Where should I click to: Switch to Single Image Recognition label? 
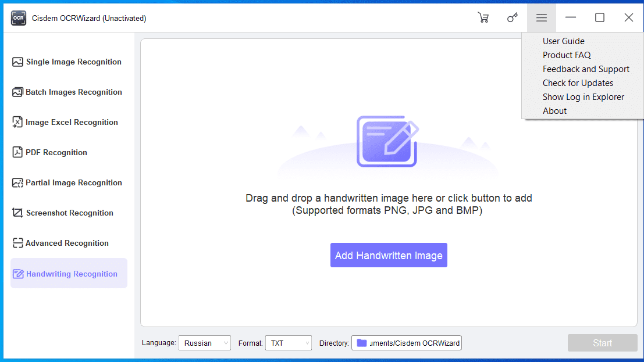point(74,62)
